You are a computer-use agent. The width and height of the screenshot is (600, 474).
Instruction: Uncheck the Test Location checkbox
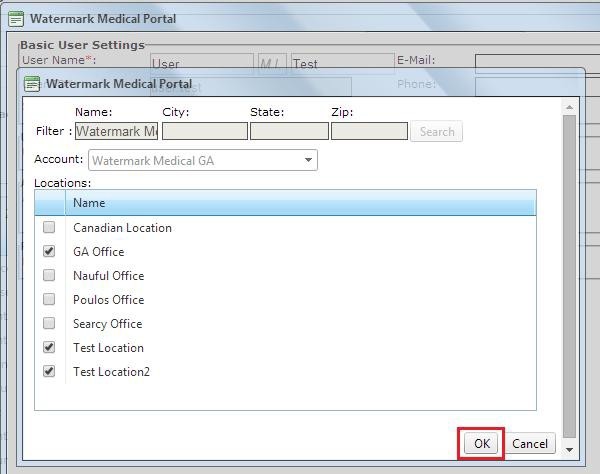point(49,347)
